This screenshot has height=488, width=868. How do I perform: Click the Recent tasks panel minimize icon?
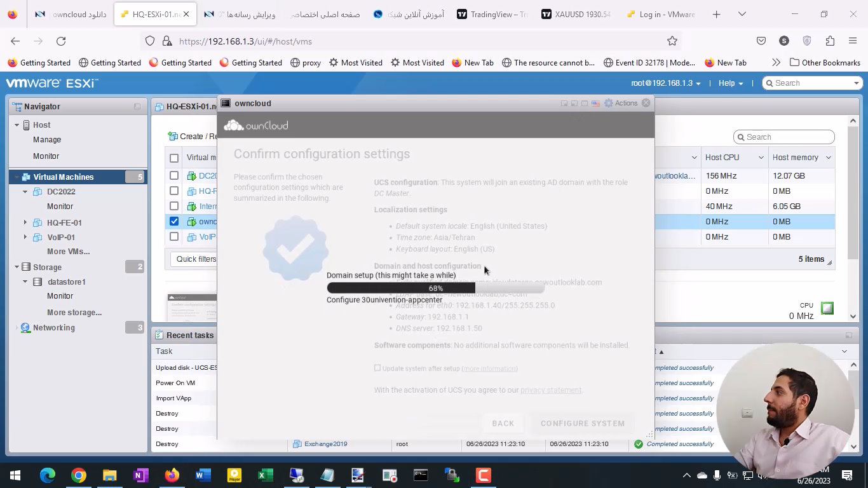848,335
